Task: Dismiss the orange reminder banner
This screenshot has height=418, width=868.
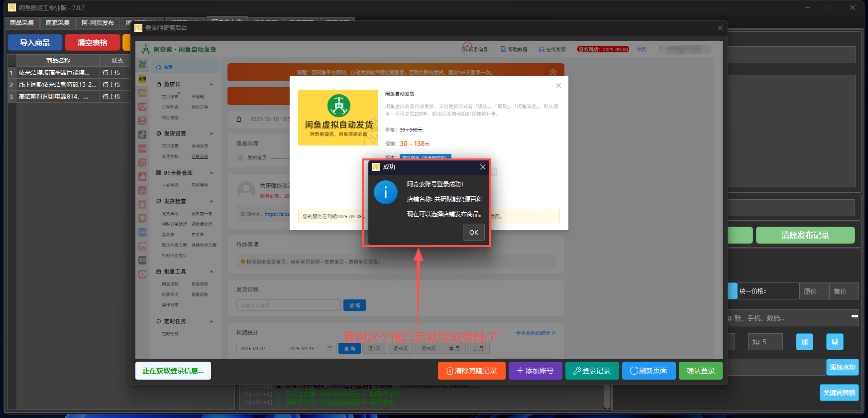Action: coord(553,72)
